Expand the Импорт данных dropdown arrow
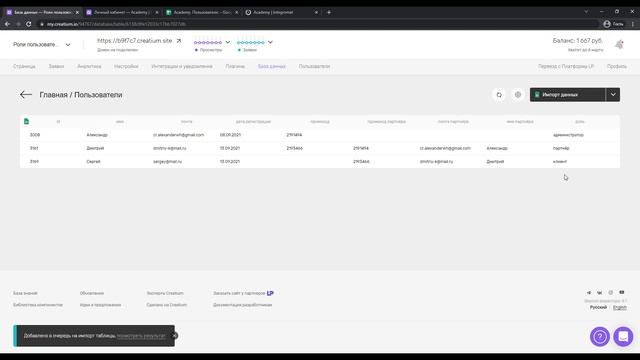The height and width of the screenshot is (360, 640). tap(613, 95)
